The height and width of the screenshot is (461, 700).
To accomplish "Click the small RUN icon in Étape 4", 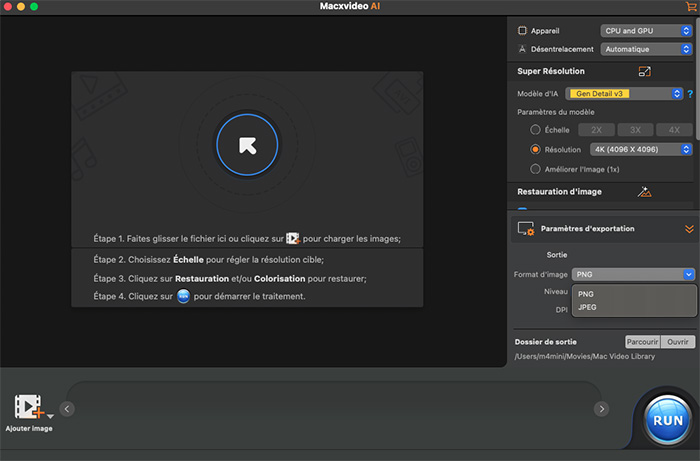I will click(183, 296).
